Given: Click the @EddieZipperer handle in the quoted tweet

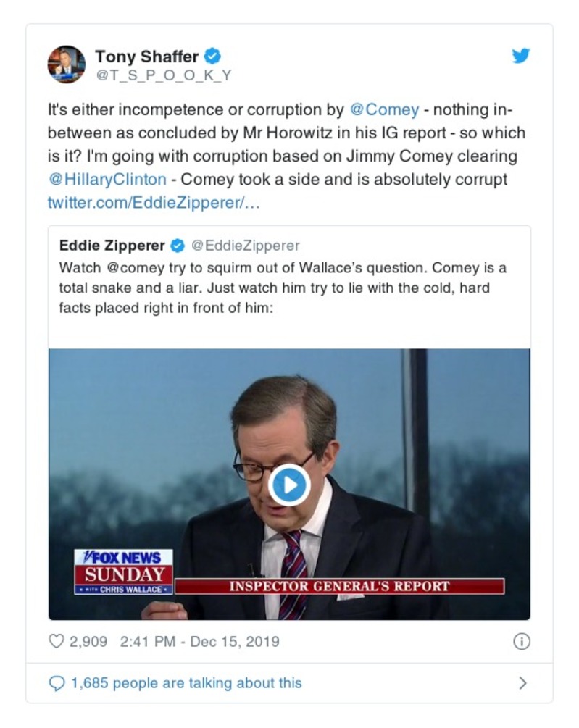Looking at the screenshot, I should click(x=245, y=246).
